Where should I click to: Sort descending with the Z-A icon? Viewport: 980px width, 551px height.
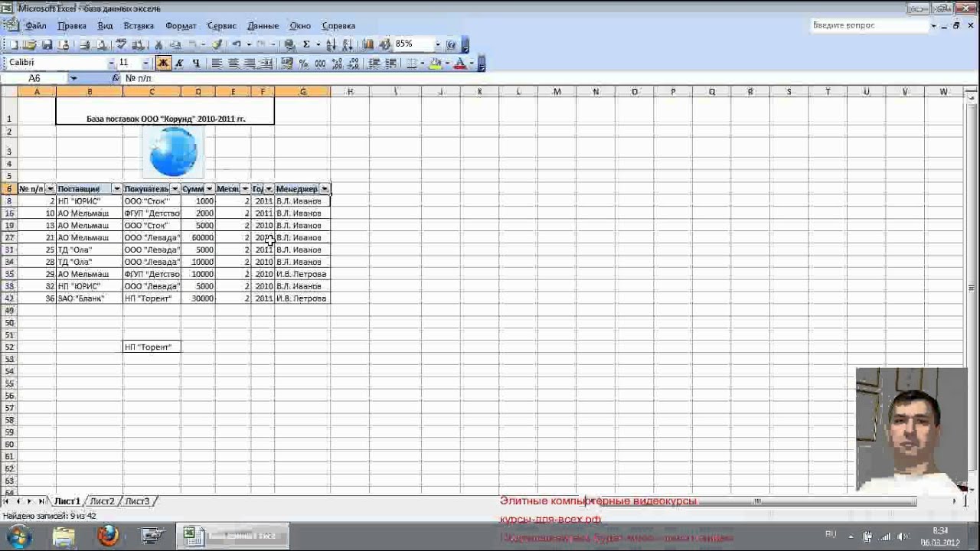pos(348,45)
